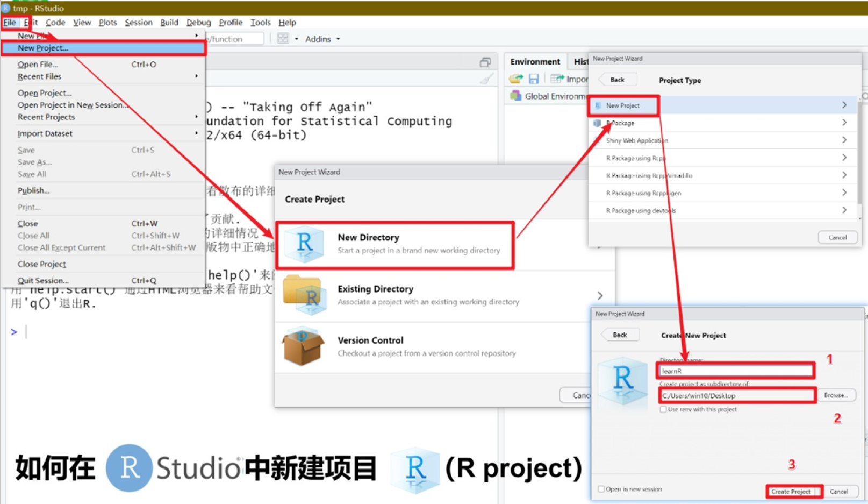This screenshot has width=868, height=504.
Task: Open the File menu
Action: [10, 23]
